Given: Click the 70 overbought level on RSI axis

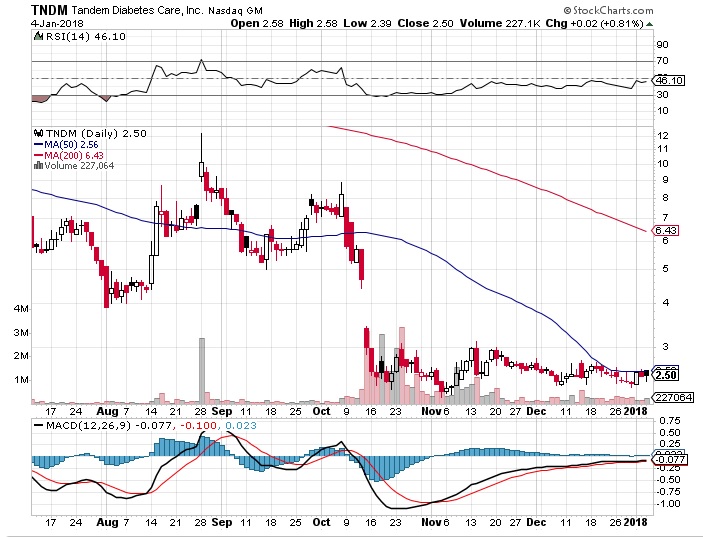Looking at the screenshot, I should (663, 61).
